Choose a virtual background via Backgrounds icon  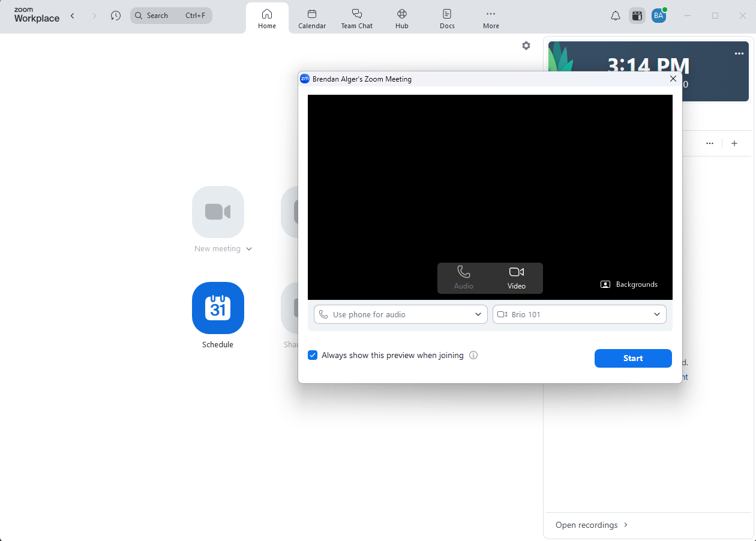tap(629, 284)
